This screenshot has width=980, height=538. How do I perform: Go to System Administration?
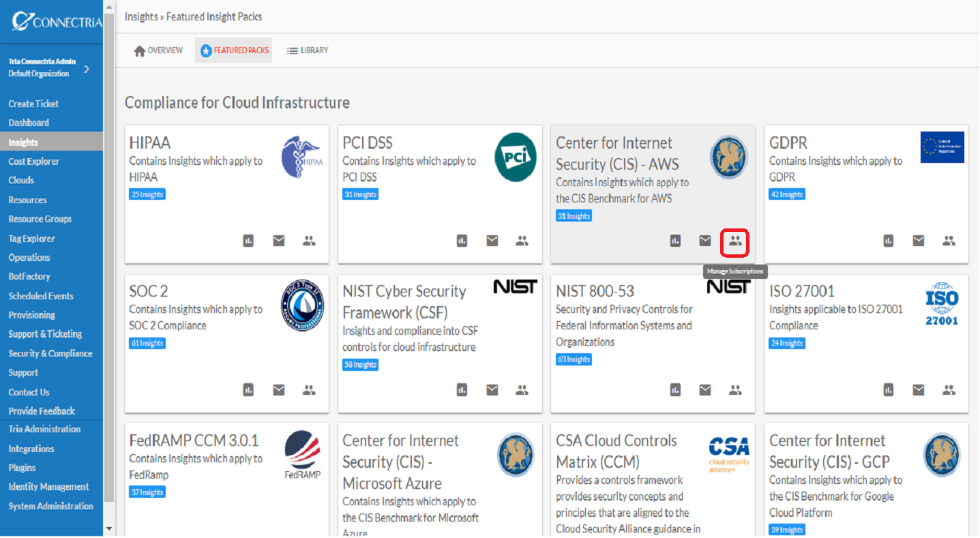pyautogui.click(x=50, y=506)
